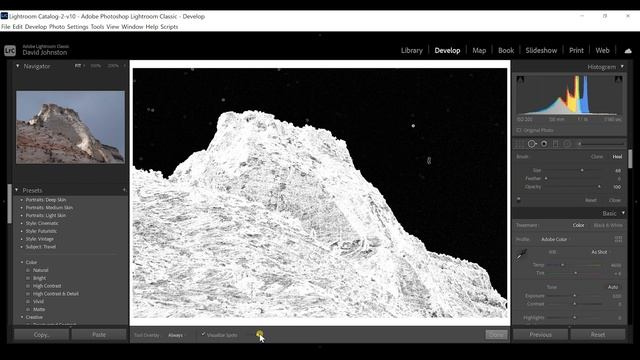Screen dimensions: 640x360
Task: Click the Exposure slider handle
Action: pos(575,296)
